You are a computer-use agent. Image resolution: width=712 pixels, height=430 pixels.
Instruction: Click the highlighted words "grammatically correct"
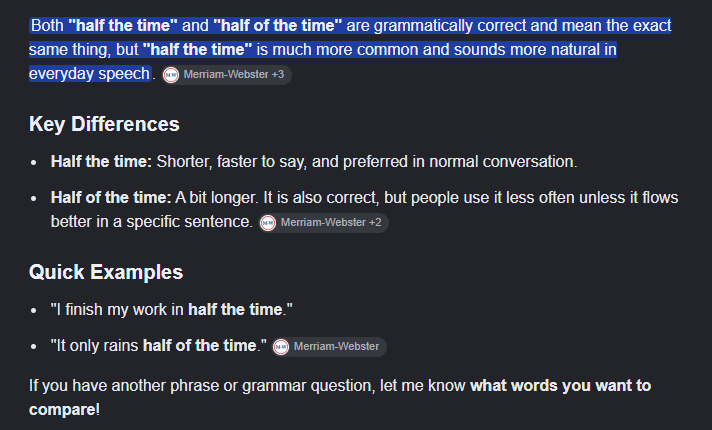coord(450,25)
